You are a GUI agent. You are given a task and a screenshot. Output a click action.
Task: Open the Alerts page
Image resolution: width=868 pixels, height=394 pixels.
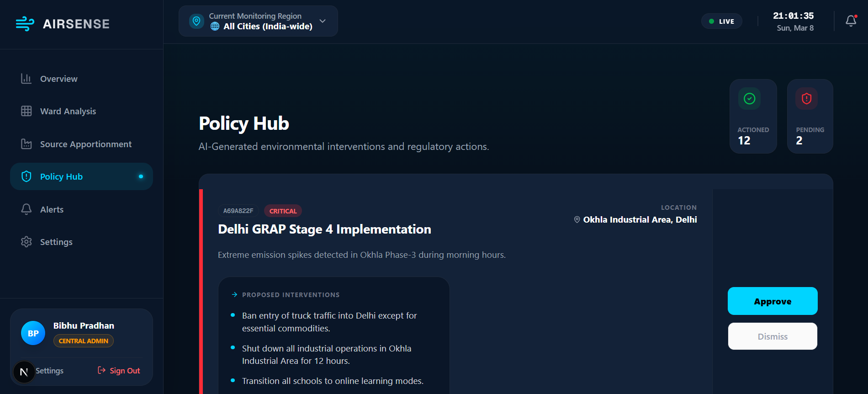(x=81, y=209)
